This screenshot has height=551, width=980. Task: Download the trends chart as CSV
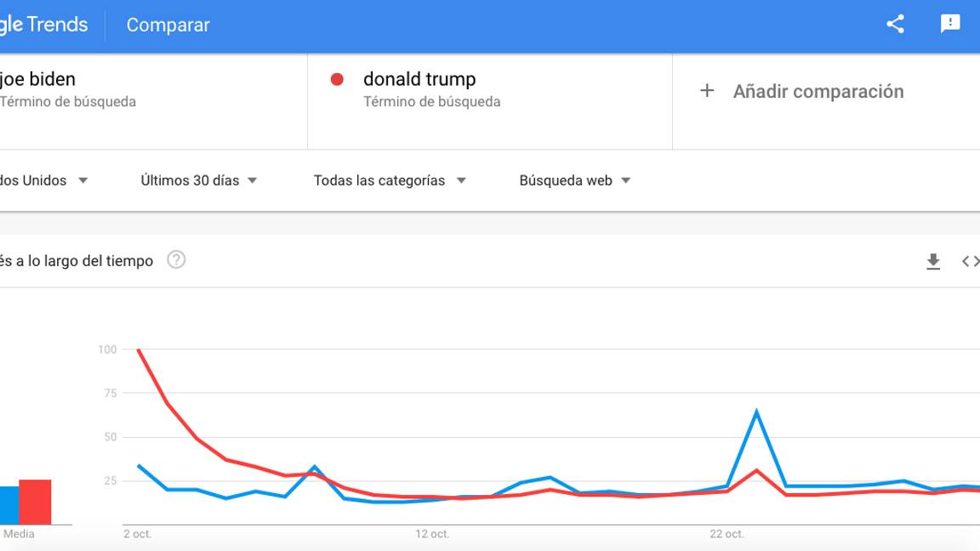pyautogui.click(x=933, y=261)
